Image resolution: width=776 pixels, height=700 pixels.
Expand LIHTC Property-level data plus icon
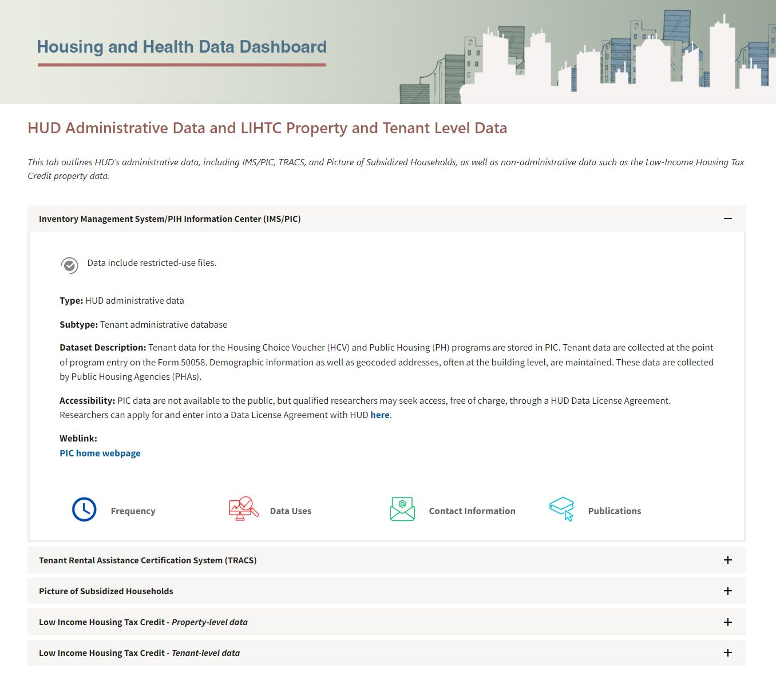[x=728, y=622]
